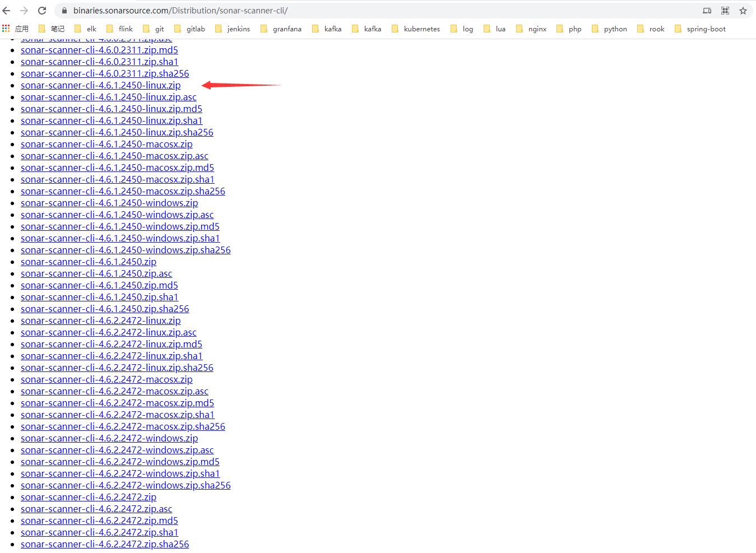Open sonar-scanner-cli-4.6.0.2311.zip.sha256 link
This screenshot has height=553, width=756.
[105, 73]
